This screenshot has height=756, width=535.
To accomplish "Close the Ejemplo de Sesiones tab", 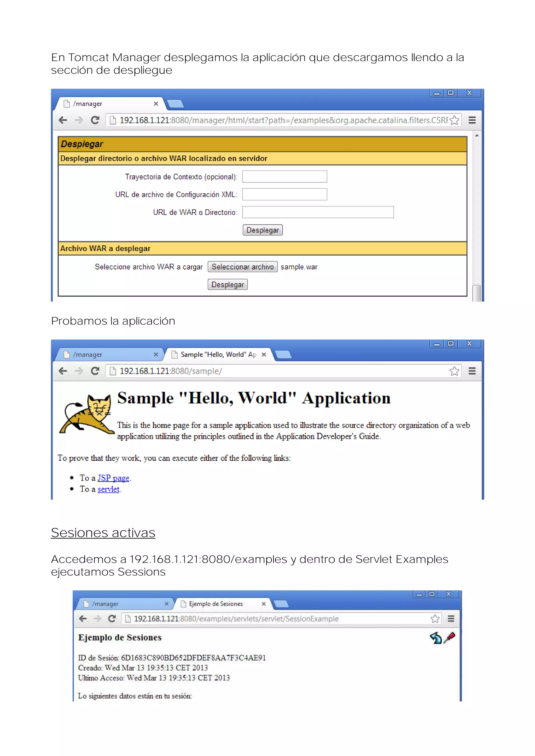I will point(264,604).
